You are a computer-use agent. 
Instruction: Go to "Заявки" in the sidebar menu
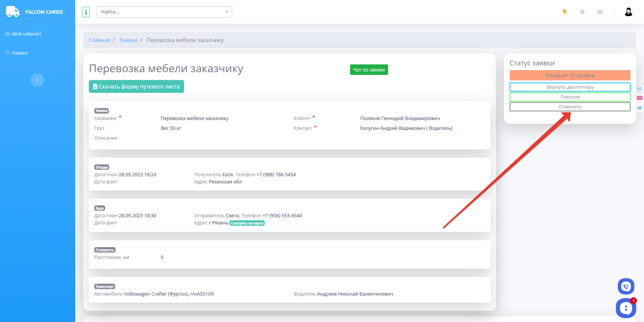(x=20, y=53)
